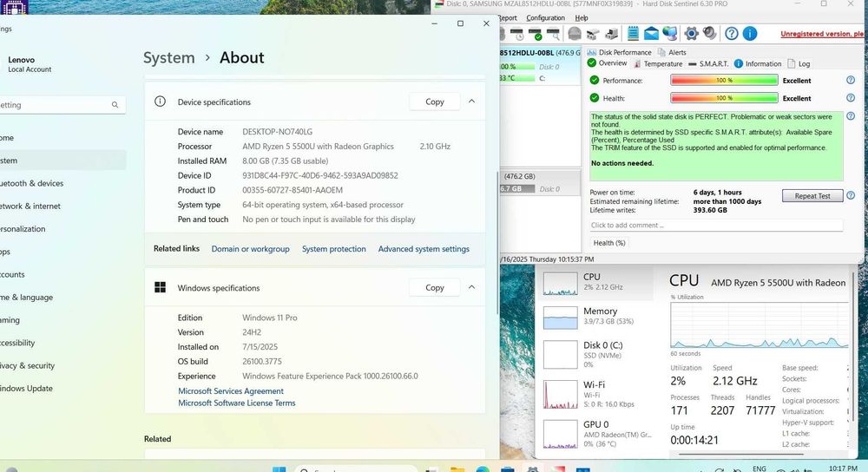Select Wi-Fi in Task Manager
Screen dimensions: 868x472
coord(596,394)
